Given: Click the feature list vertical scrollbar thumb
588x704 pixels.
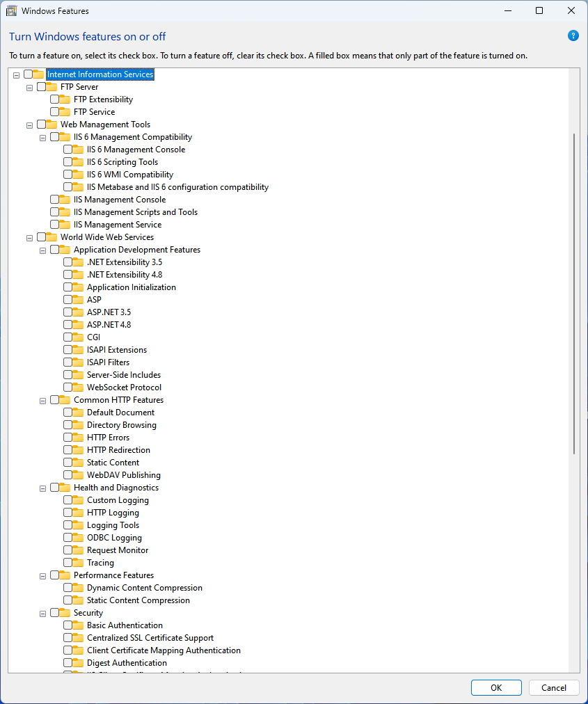Looking at the screenshot, I should point(573,294).
